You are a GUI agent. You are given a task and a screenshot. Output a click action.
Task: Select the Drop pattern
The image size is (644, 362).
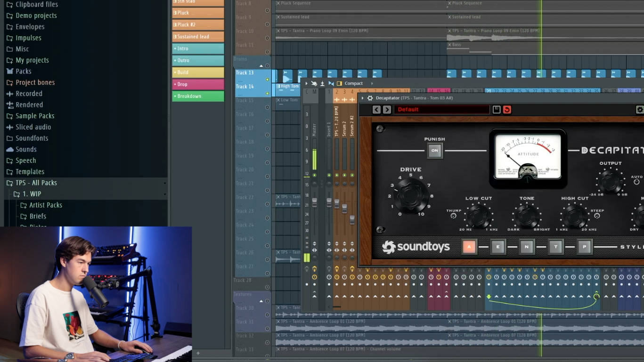pos(198,84)
